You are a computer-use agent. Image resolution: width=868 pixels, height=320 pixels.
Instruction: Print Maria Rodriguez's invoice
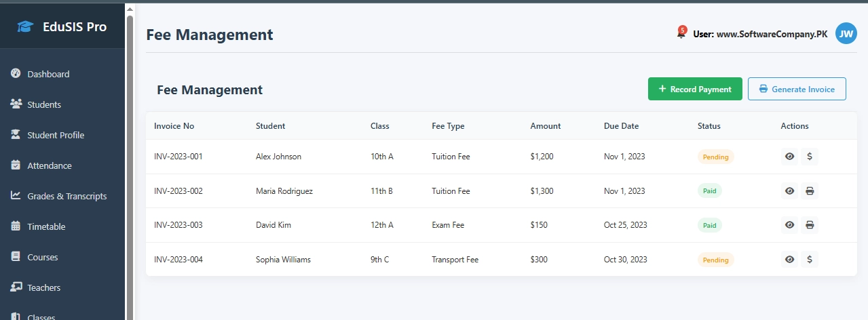[810, 191]
